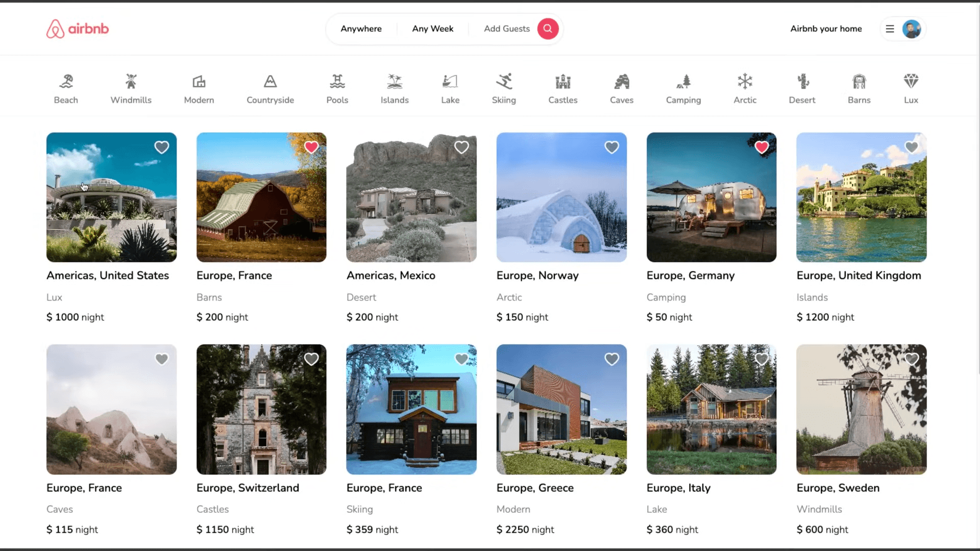Select the Windmills category icon
This screenshot has width=980, height=551.
tap(131, 82)
